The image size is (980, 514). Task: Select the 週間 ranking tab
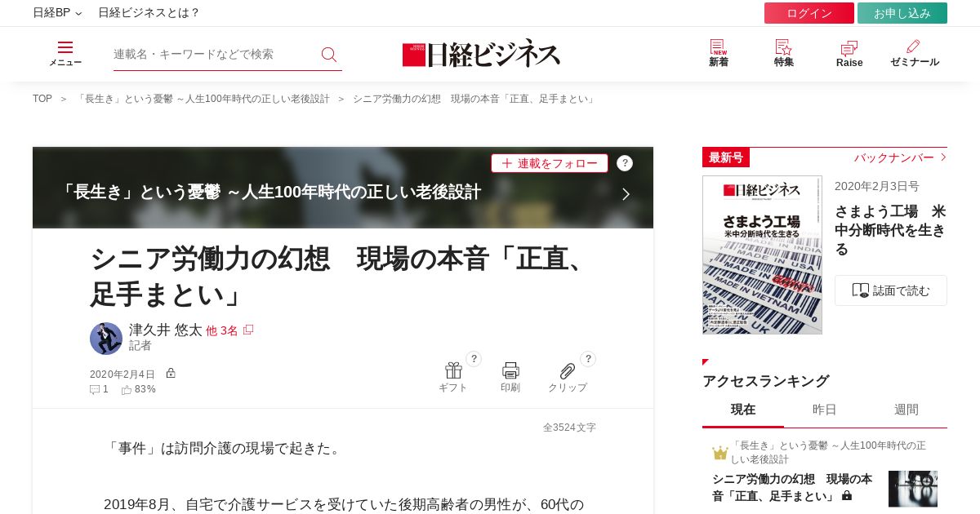[x=906, y=410]
